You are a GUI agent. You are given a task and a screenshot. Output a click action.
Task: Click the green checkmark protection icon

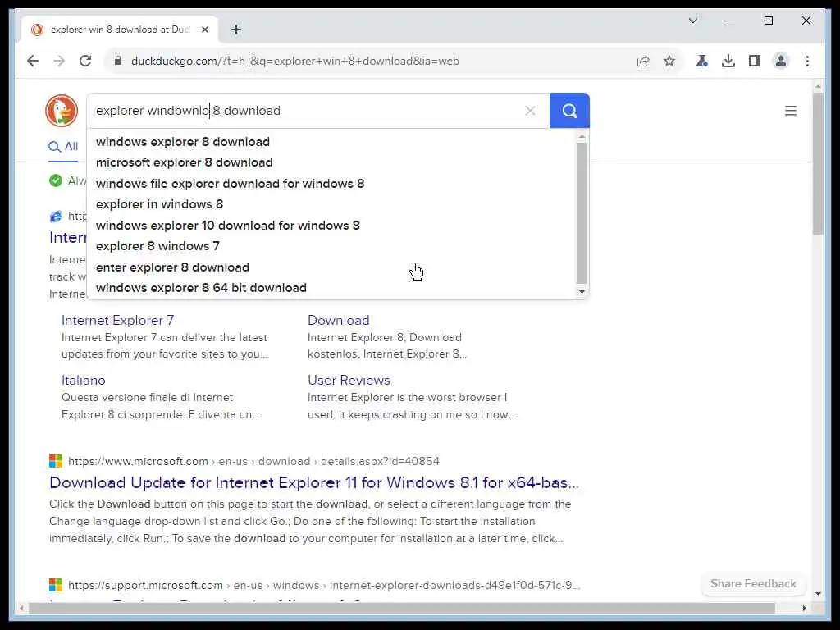point(56,180)
